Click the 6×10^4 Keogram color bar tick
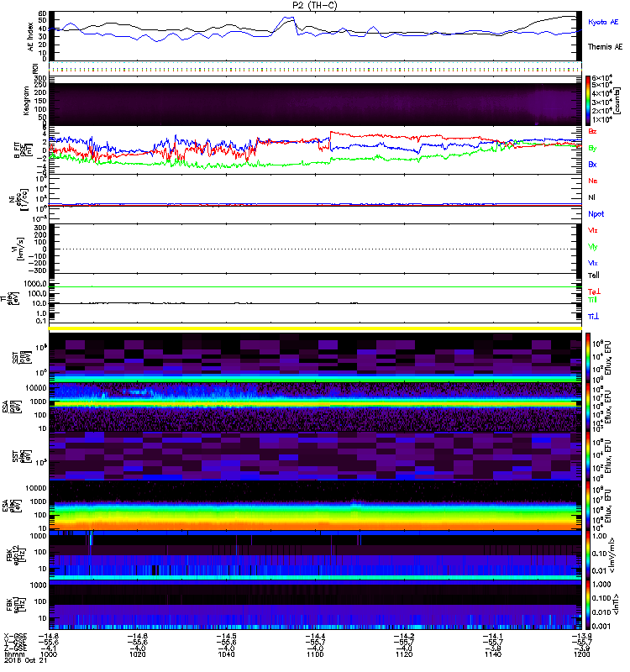630x672 pixels. pos(602,78)
